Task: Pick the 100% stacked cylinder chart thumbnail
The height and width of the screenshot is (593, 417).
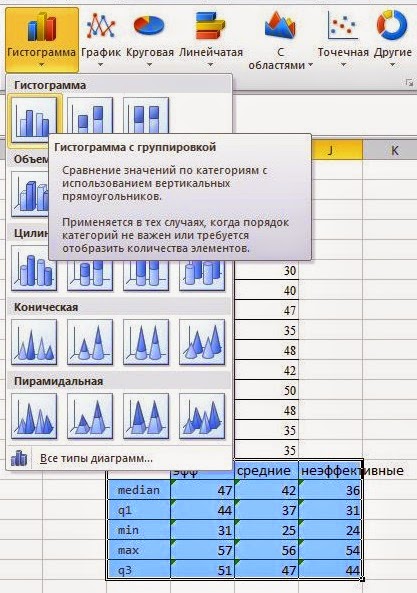Action: pyautogui.click(x=146, y=276)
